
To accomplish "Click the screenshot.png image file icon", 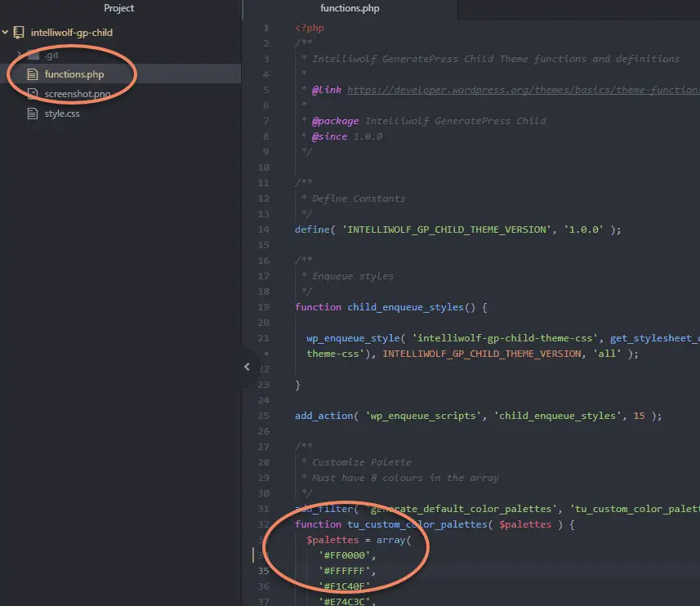I will click(33, 94).
